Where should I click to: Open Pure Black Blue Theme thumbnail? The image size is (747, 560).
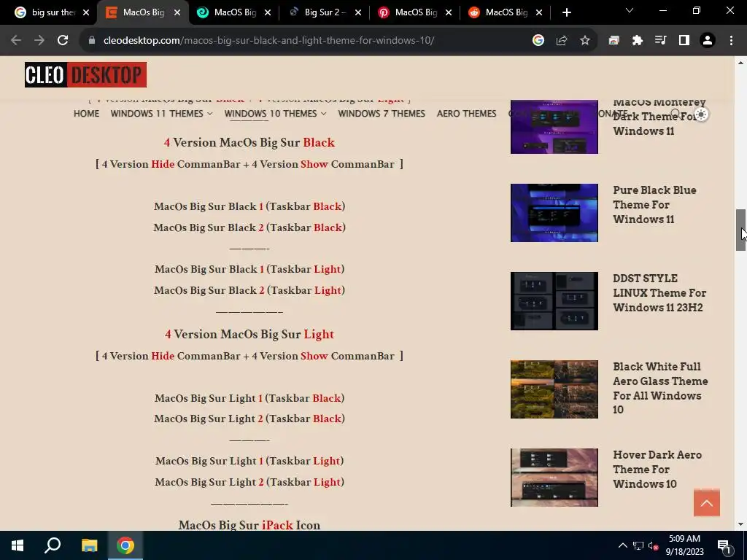(x=554, y=213)
